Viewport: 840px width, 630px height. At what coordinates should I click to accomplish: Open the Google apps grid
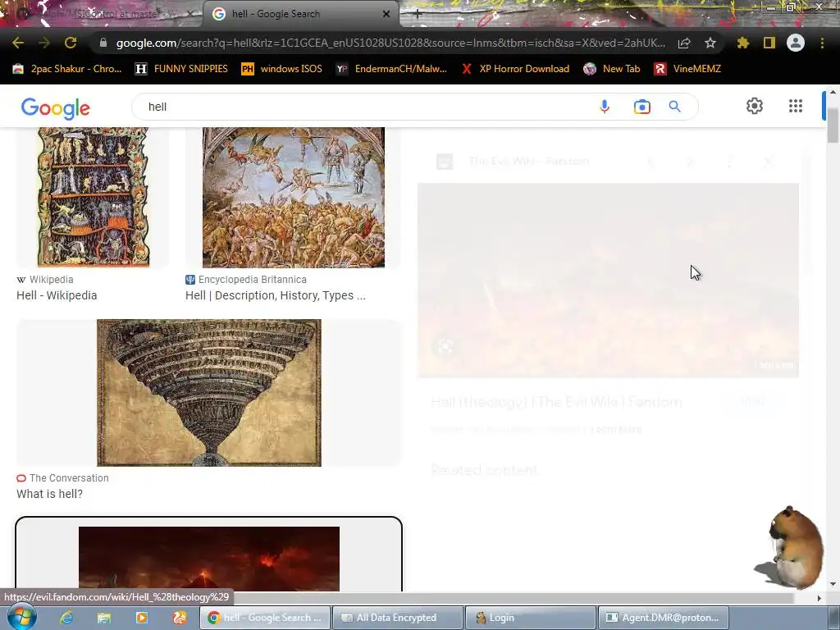796,106
